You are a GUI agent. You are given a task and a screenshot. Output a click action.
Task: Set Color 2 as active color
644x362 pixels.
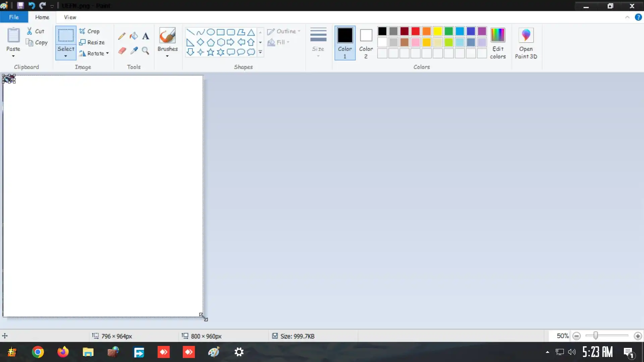(x=366, y=43)
